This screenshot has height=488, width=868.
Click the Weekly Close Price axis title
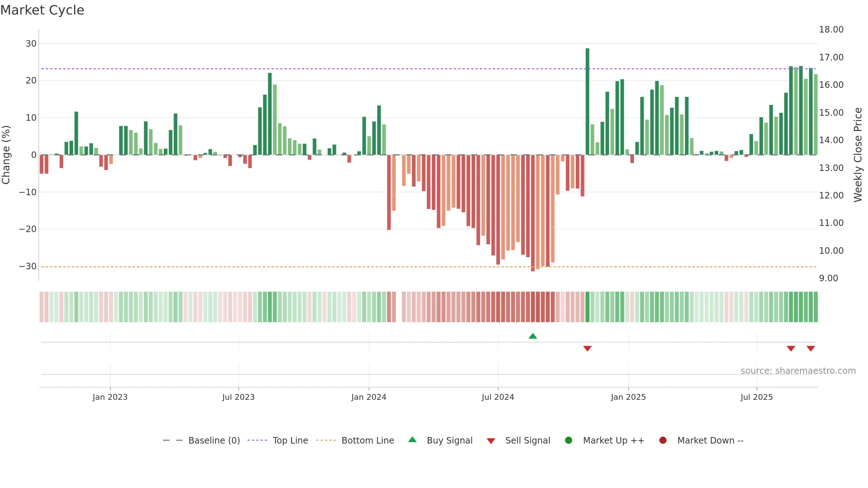pyautogui.click(x=858, y=155)
